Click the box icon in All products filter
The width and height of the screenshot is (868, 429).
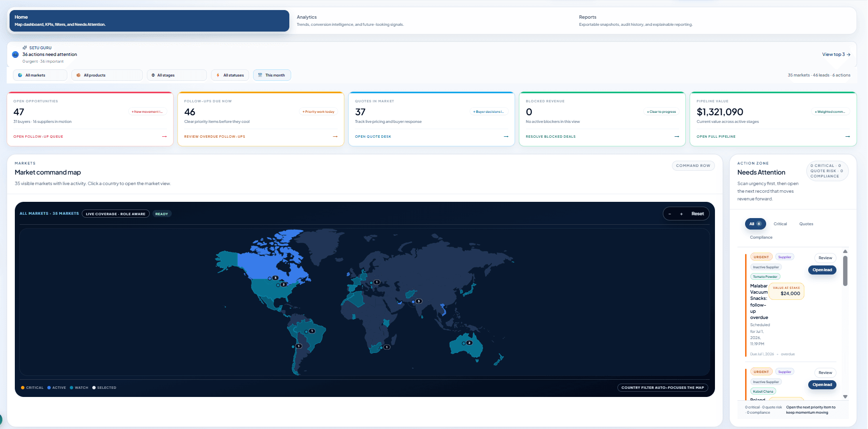(78, 75)
